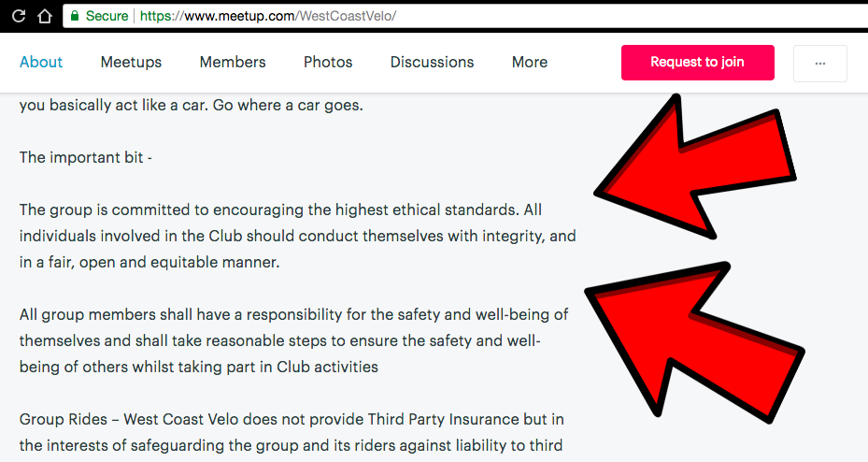
Task: Expand the More menu
Action: (529, 62)
